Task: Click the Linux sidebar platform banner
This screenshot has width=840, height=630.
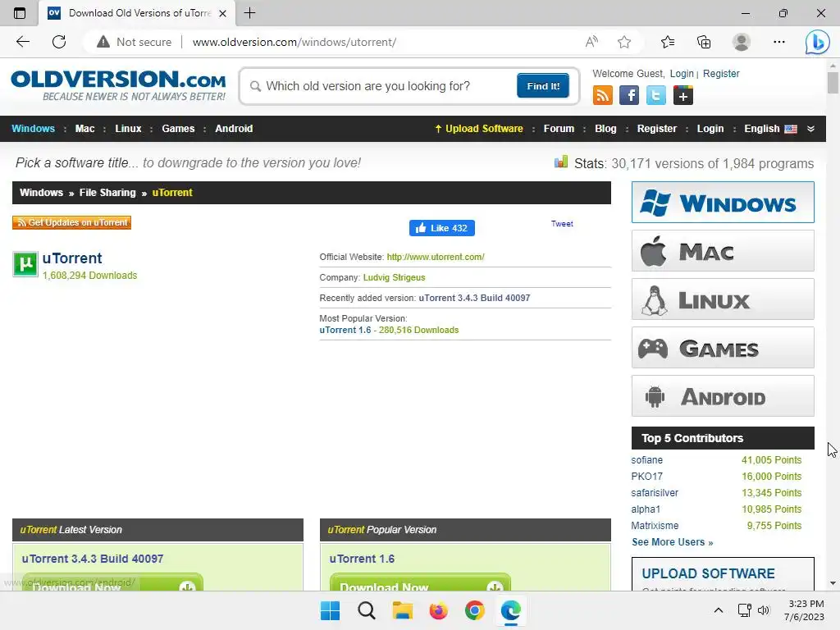Action: point(723,299)
